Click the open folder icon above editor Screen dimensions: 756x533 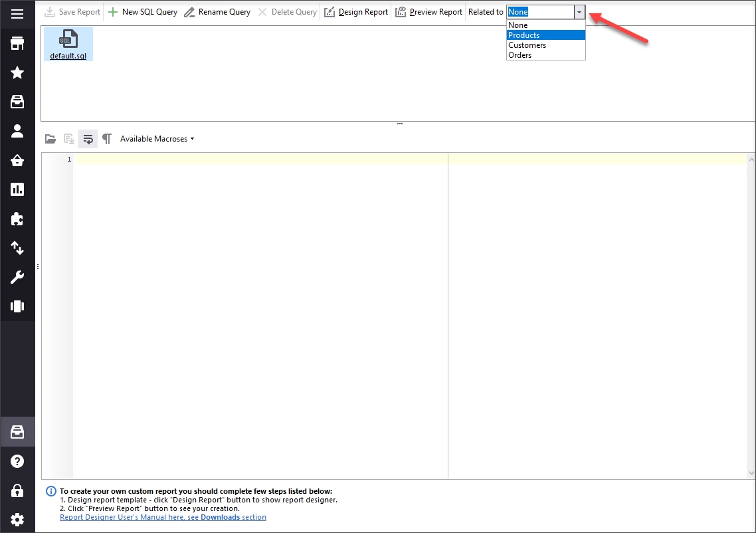[50, 139]
